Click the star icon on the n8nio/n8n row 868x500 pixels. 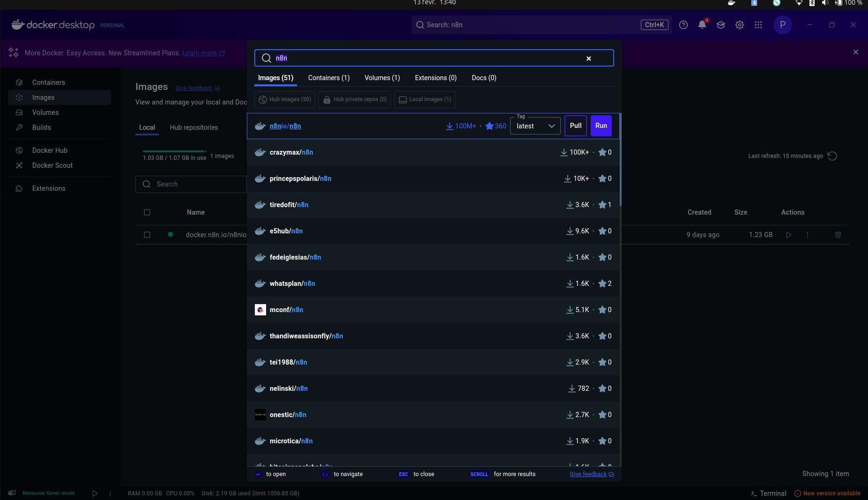(490, 126)
